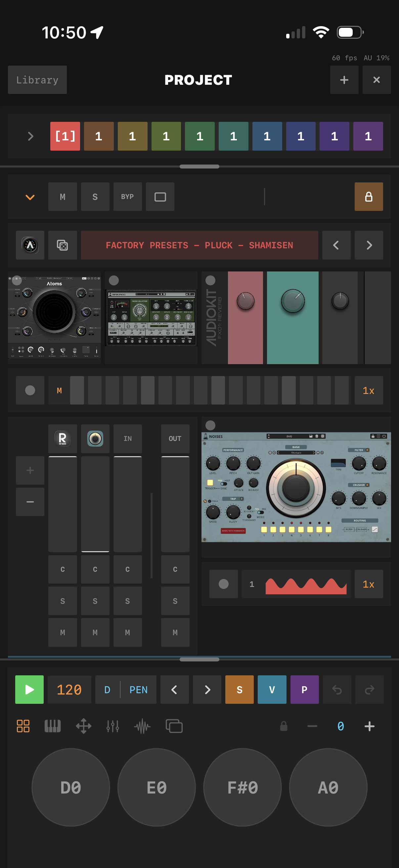Click the 120 tempo field
Screen dimensions: 399x868
coord(69,690)
